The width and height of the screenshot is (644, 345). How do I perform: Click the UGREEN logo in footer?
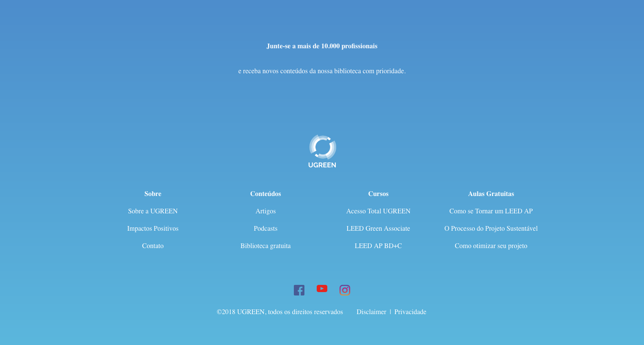(322, 151)
